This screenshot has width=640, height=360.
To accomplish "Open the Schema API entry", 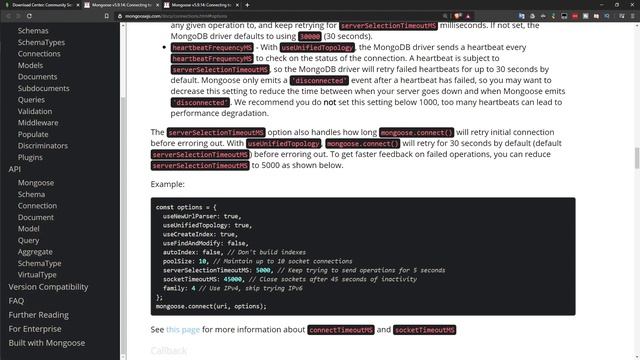I will tap(31, 194).
